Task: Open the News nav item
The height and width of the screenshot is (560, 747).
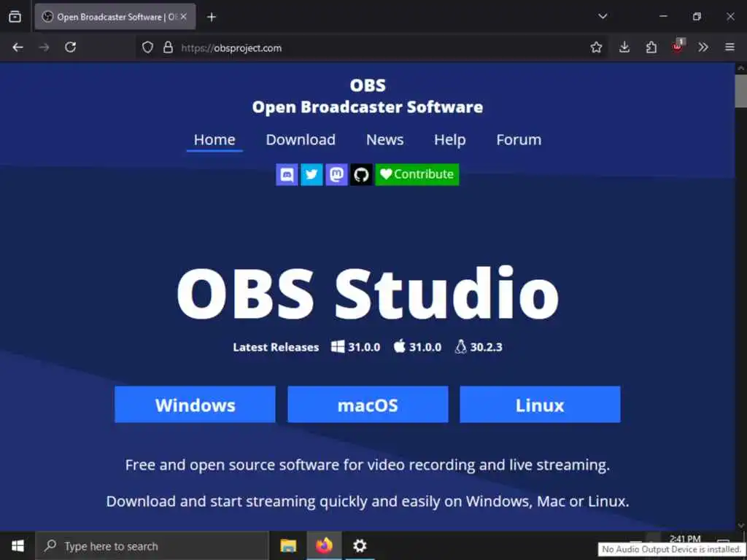Action: [x=385, y=140]
